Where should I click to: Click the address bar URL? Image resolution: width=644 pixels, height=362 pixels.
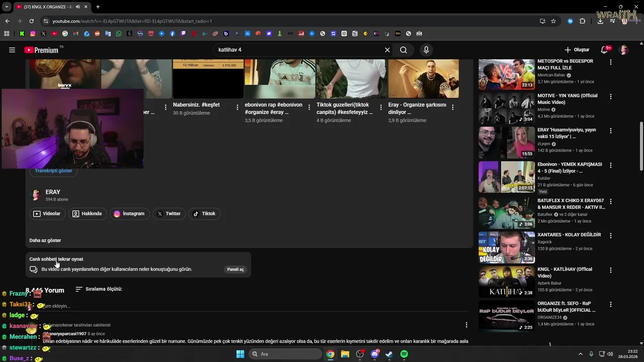[x=132, y=21]
